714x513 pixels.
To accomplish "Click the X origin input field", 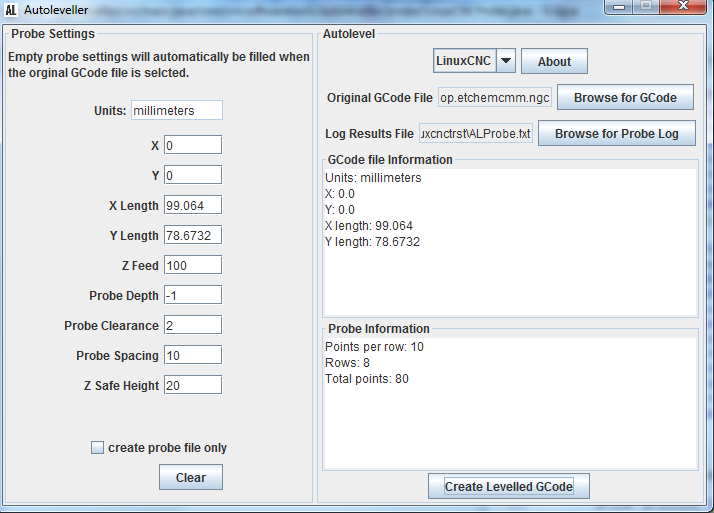I will (x=193, y=145).
